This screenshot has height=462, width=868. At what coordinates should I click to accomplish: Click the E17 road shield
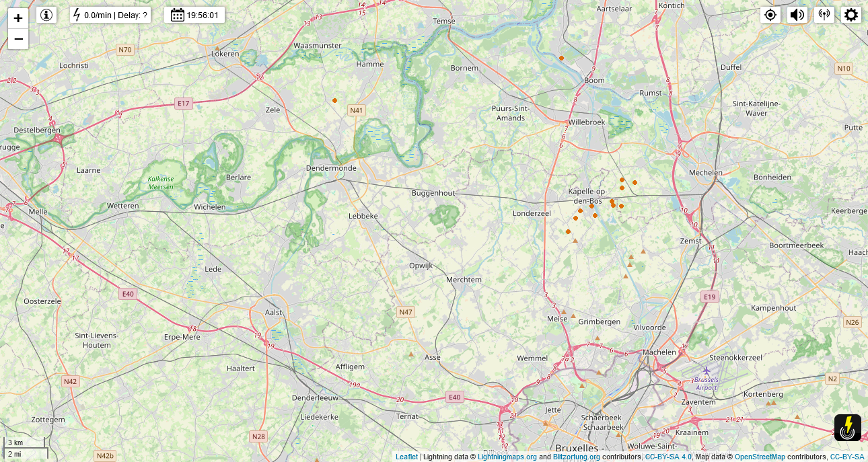pyautogui.click(x=183, y=103)
